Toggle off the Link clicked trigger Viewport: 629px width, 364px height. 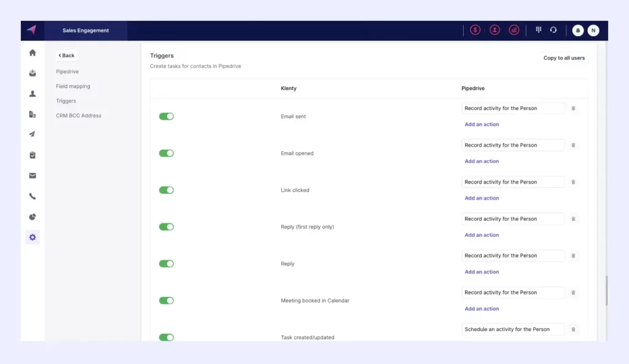click(x=166, y=190)
